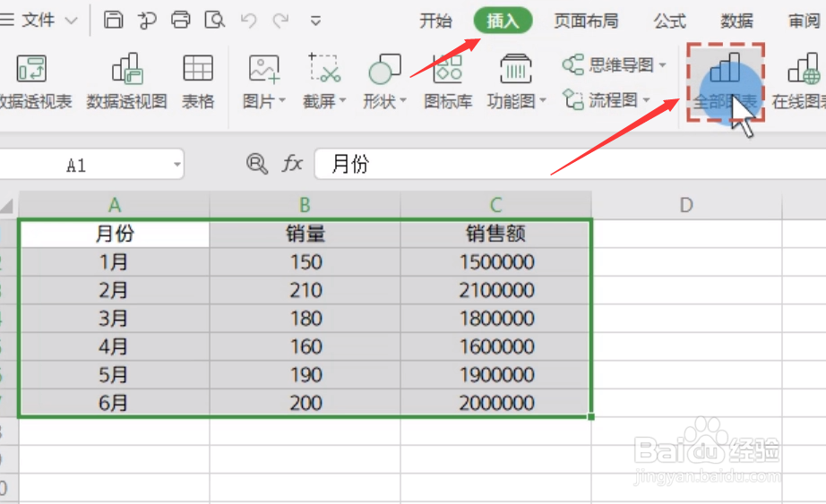Select the cell with value 190
Image resolution: width=826 pixels, height=504 pixels.
tap(305, 375)
